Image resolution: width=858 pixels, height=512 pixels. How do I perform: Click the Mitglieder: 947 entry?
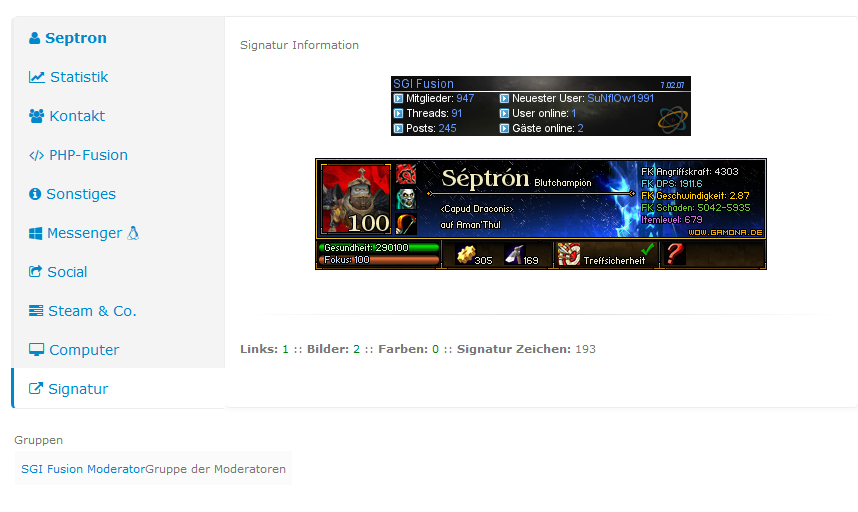(440, 98)
